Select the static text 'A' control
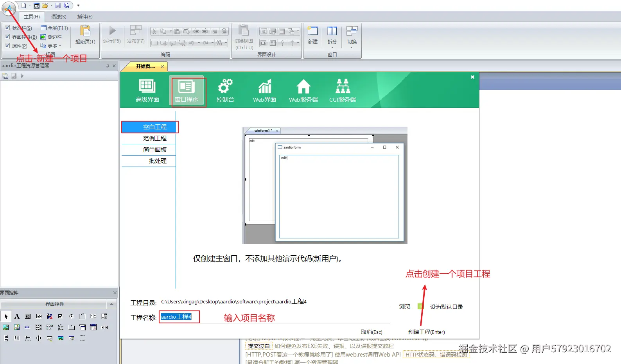The height and width of the screenshot is (364, 621). (17, 316)
